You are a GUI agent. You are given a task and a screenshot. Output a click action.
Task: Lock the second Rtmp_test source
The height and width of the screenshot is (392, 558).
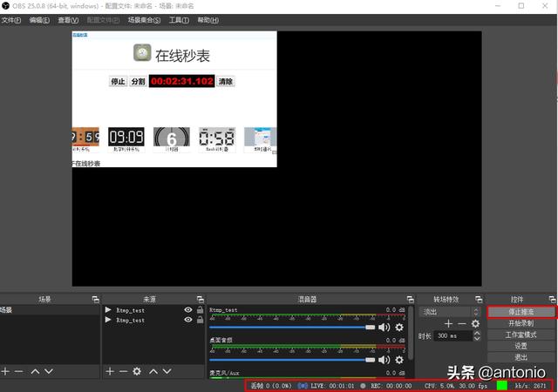pyautogui.click(x=200, y=321)
